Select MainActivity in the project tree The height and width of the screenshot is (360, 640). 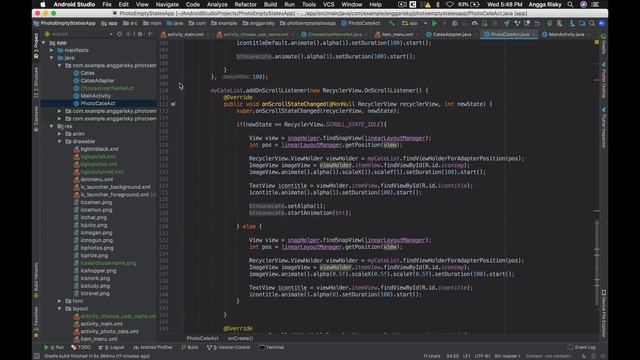96,96
